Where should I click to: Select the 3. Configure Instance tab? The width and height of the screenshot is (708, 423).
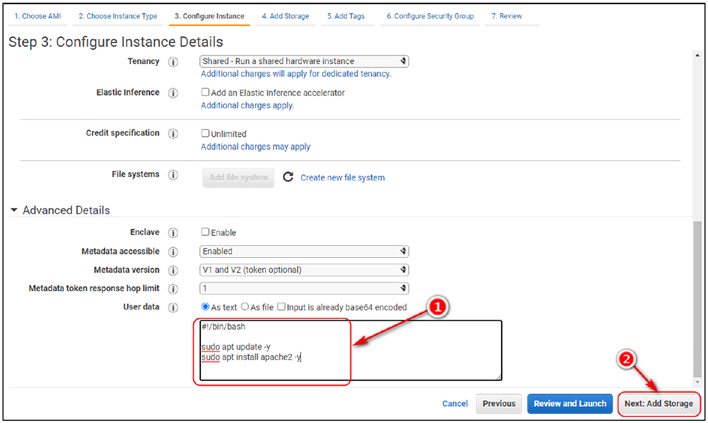(x=210, y=16)
